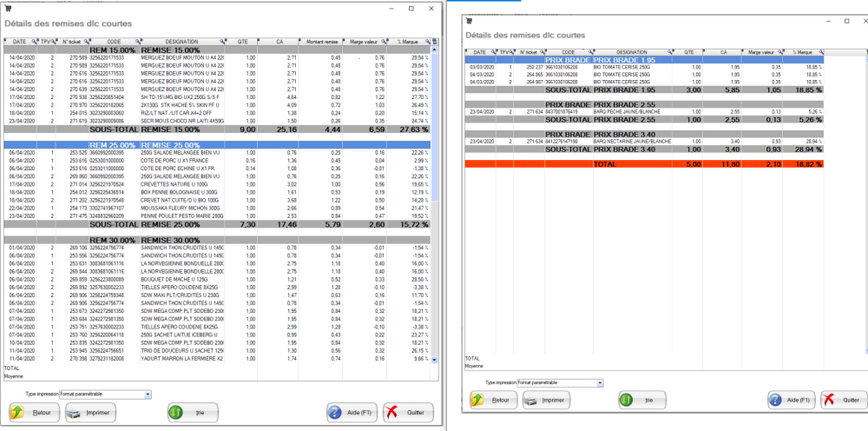
Task: Click the left table's vertical scrollbar up arrow
Action: (435, 49)
